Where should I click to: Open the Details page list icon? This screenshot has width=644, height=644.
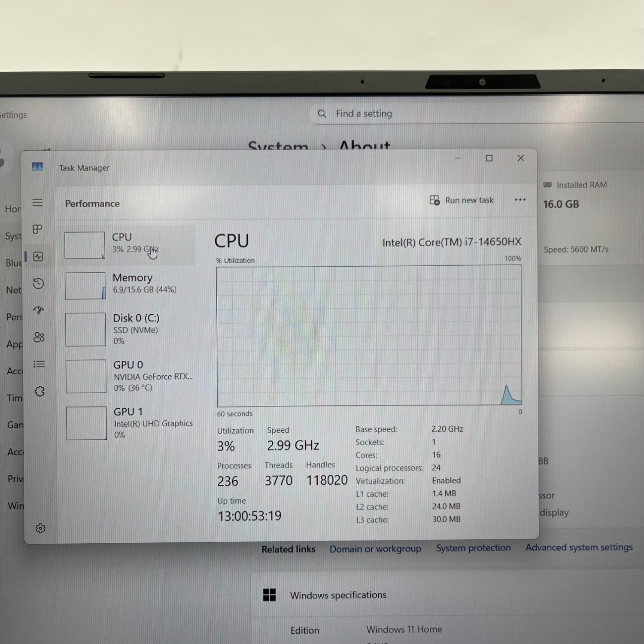tap(39, 364)
